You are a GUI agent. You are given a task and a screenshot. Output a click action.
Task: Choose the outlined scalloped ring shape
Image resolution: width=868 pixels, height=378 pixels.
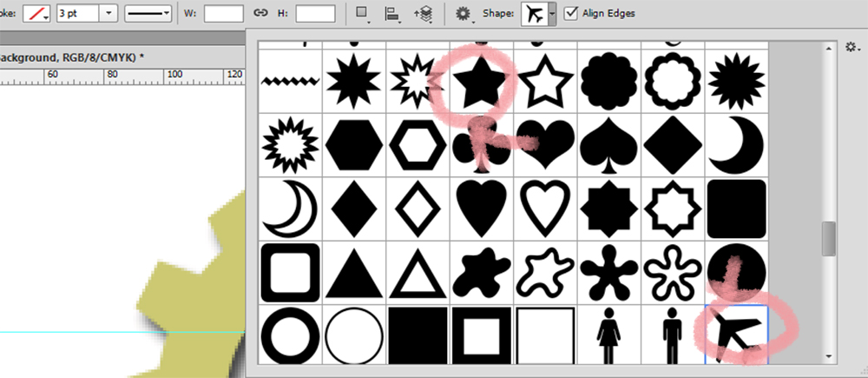[x=673, y=82]
